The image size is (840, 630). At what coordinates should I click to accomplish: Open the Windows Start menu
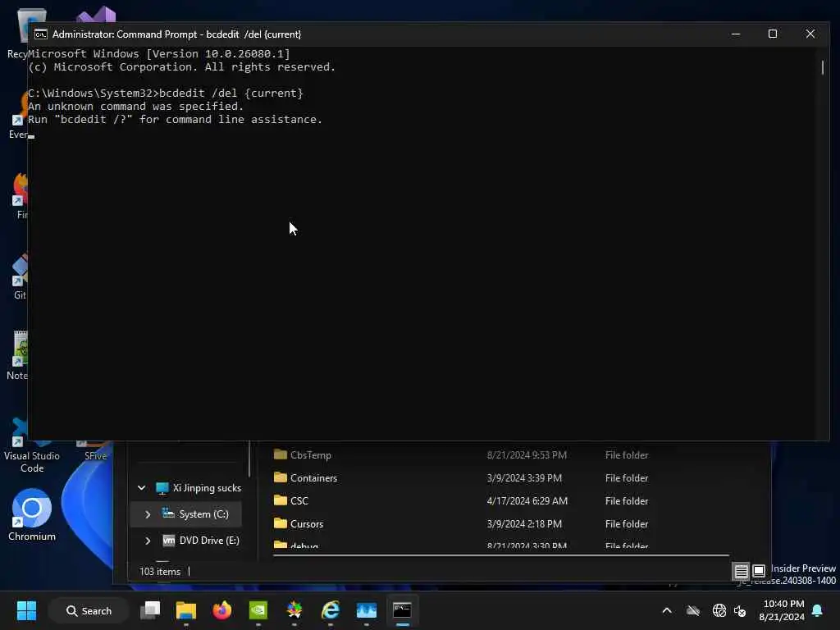click(26, 610)
